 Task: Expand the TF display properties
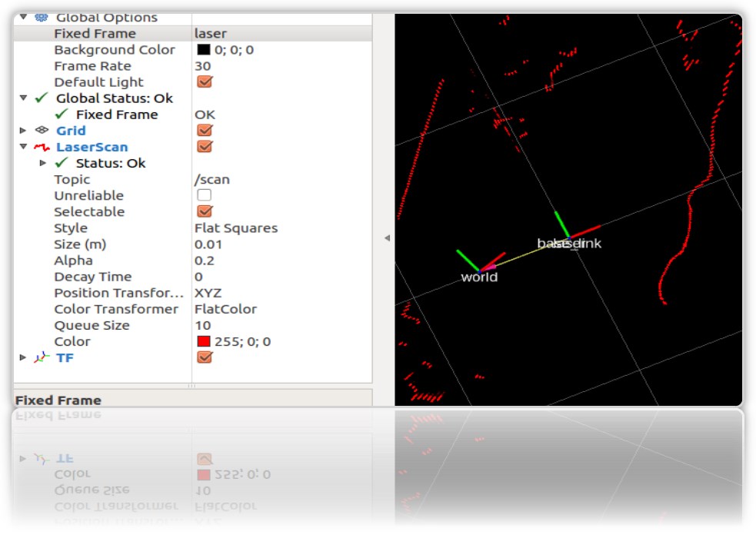[22, 357]
